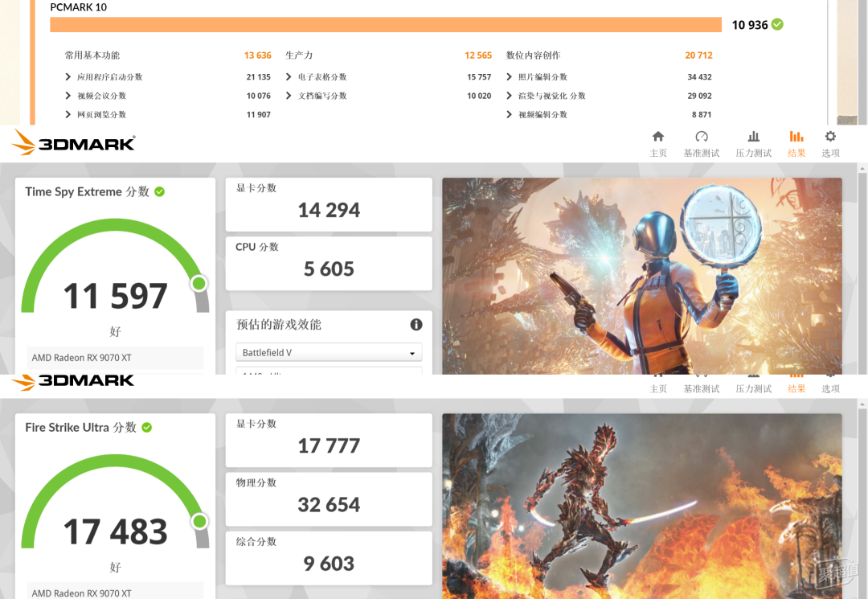Click the orange score 20 712
The width and height of the screenshot is (868, 599).
(x=698, y=55)
